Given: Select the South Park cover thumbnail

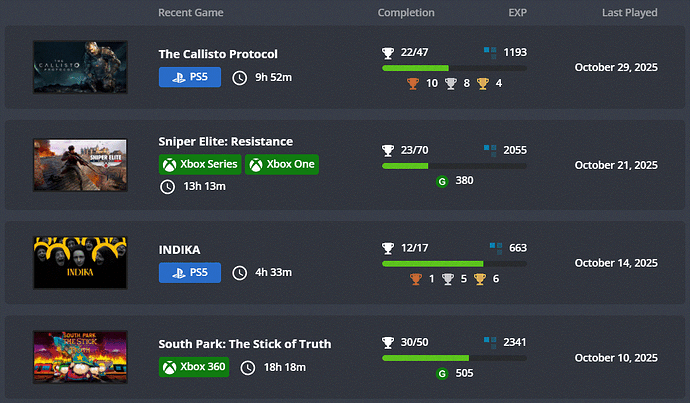Looking at the screenshot, I should 80,357.
